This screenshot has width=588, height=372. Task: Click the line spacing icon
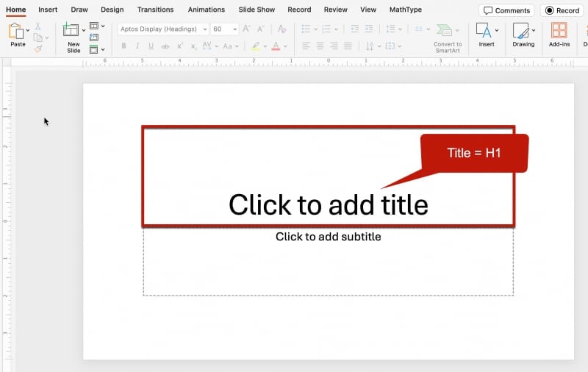[x=391, y=29]
